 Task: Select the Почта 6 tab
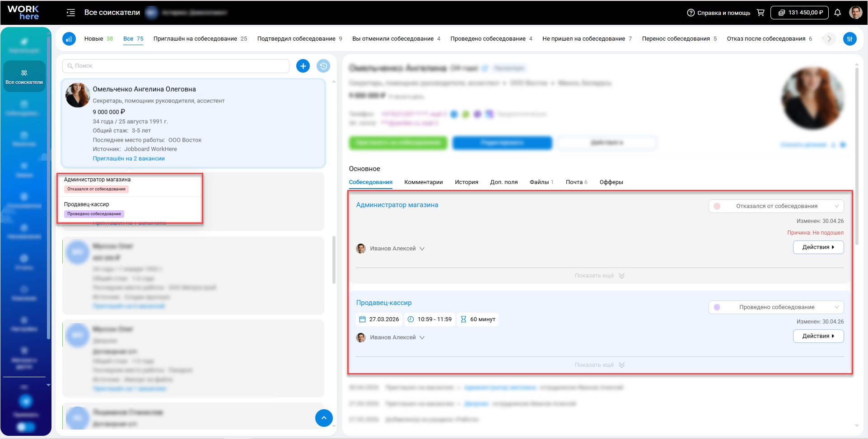click(x=577, y=182)
